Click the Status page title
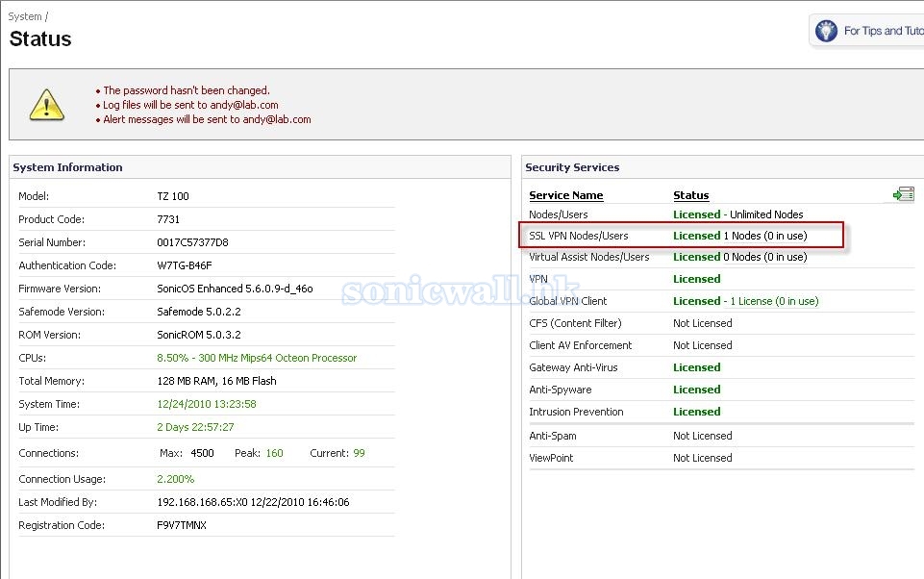924x579 pixels. tap(40, 38)
